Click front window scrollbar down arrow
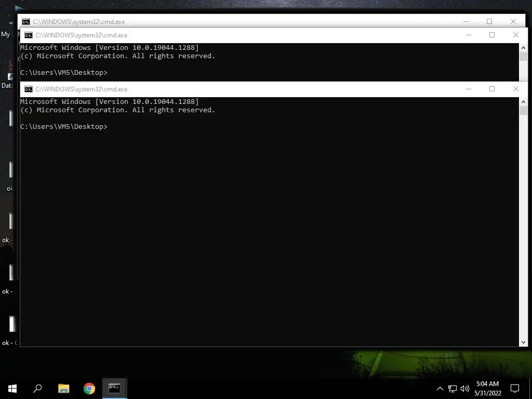 [523, 342]
